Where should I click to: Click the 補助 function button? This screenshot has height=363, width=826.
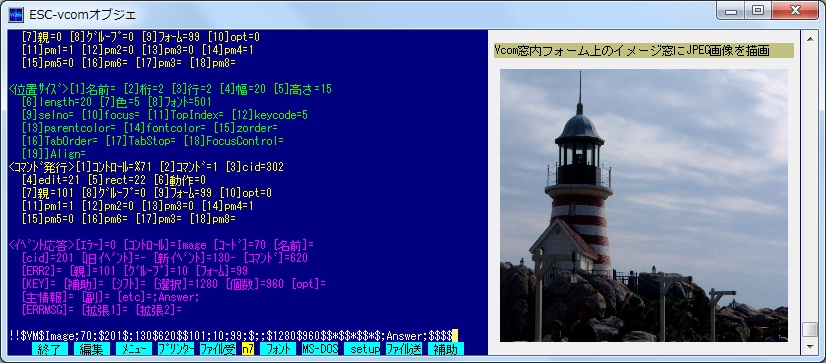coord(446,349)
